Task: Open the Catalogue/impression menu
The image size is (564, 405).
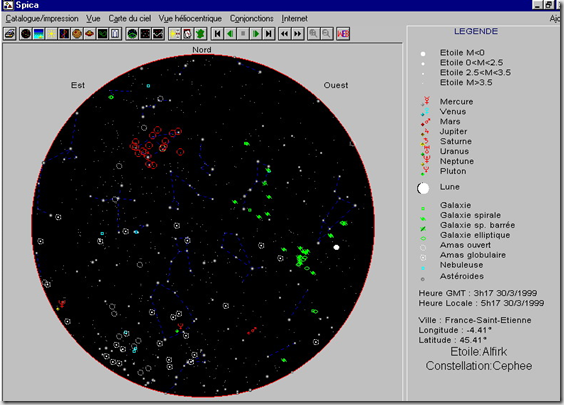Action: pyautogui.click(x=42, y=18)
